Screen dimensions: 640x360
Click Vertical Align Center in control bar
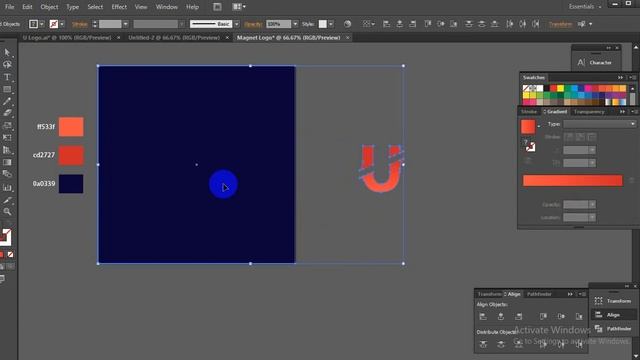pos(441,24)
